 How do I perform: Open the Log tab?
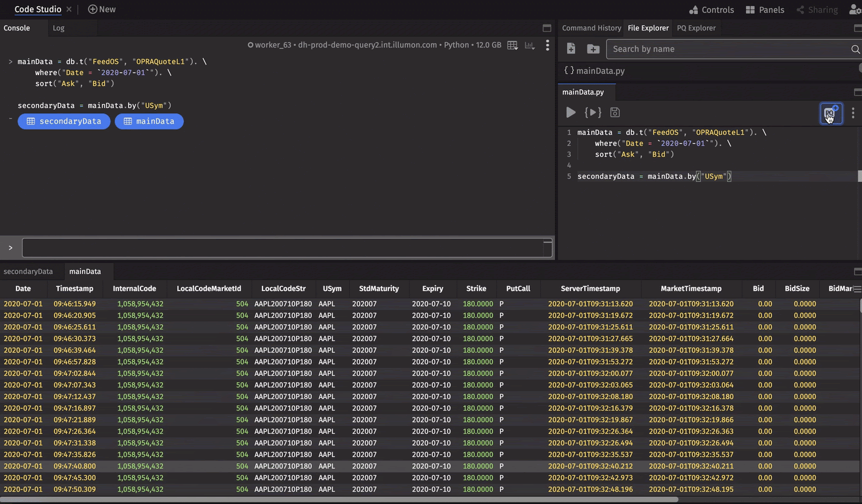tap(59, 28)
